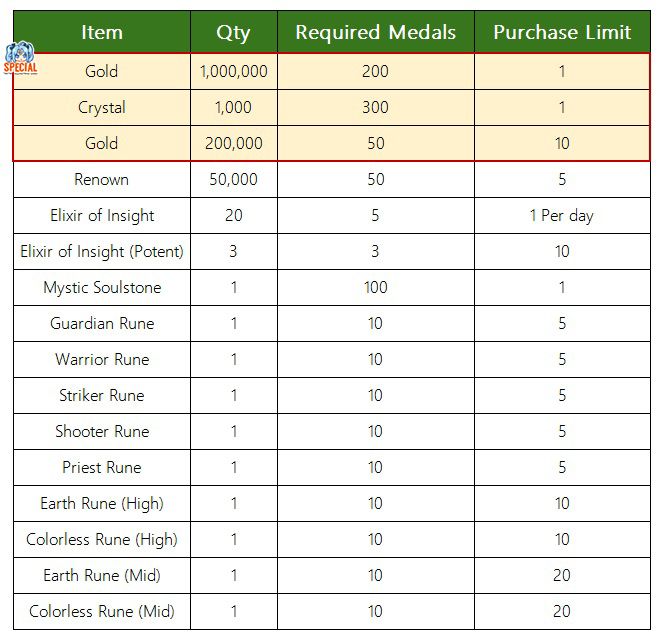Click the Striker Rune row label
The image size is (664, 640).
click(102, 395)
